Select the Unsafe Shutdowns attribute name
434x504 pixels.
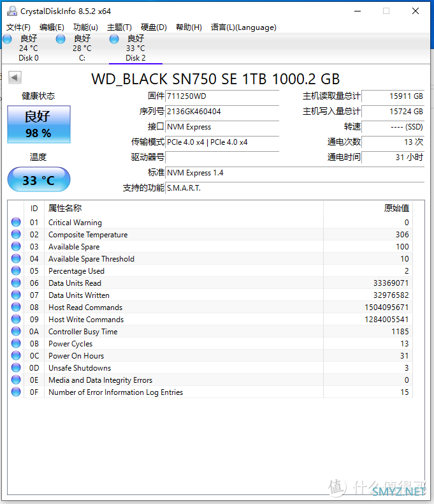(x=80, y=368)
